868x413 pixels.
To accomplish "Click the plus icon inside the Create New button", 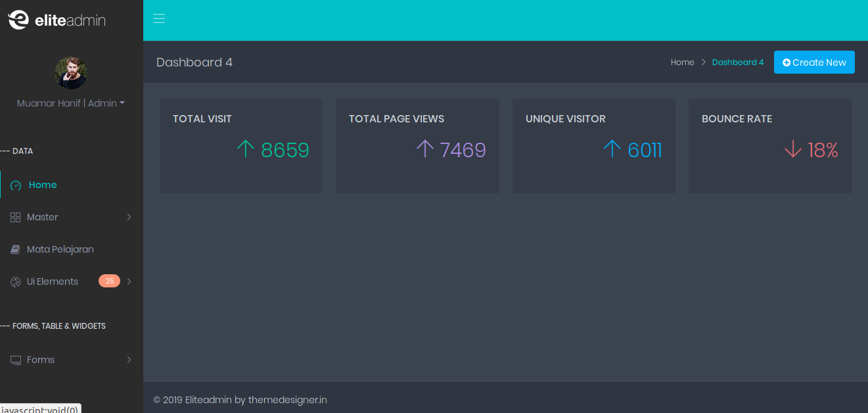I will tap(787, 62).
